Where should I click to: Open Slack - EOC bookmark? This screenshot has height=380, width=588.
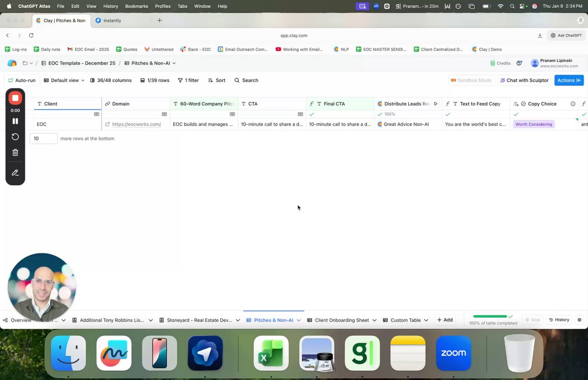point(196,49)
